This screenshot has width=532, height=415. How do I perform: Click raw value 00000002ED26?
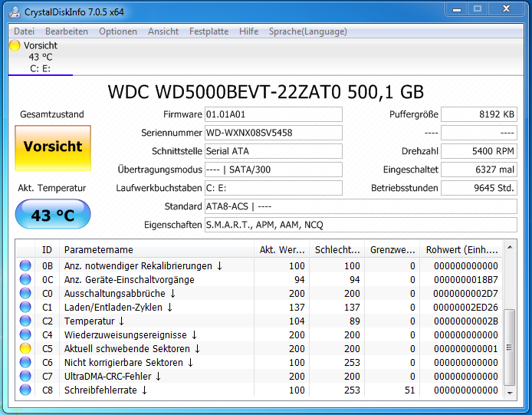click(x=465, y=307)
